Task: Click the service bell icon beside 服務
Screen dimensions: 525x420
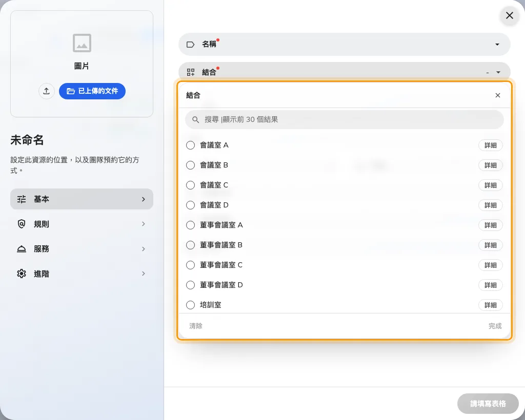Action: (x=22, y=249)
